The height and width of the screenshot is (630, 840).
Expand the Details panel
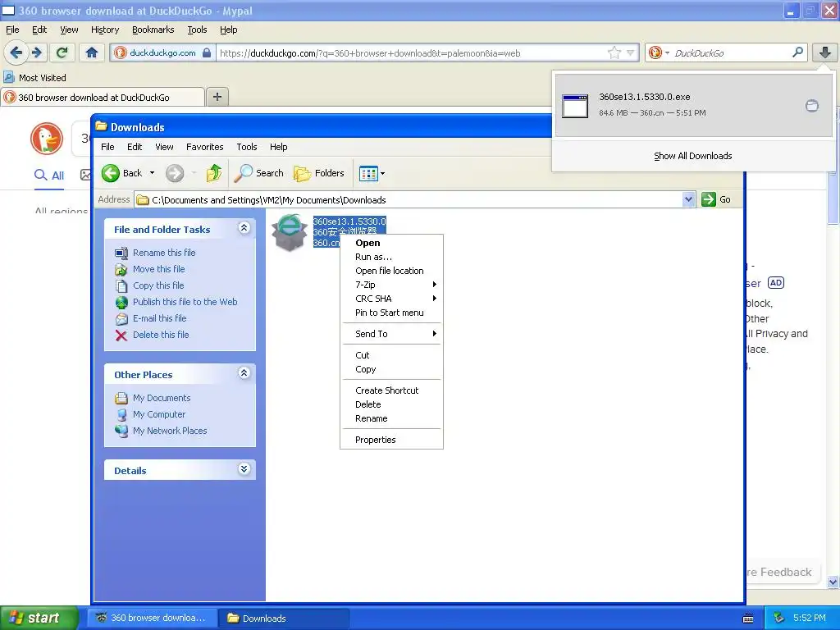tap(244, 469)
